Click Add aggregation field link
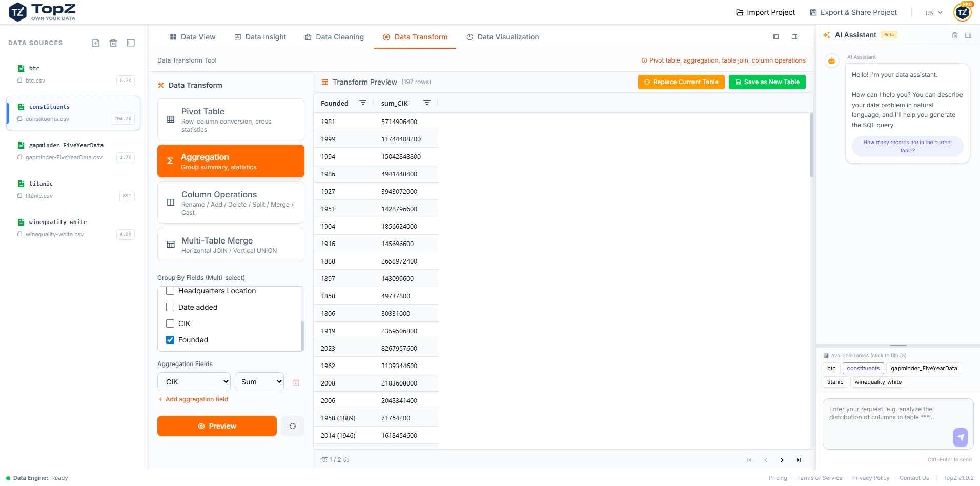The height and width of the screenshot is (486, 980). pos(193,399)
